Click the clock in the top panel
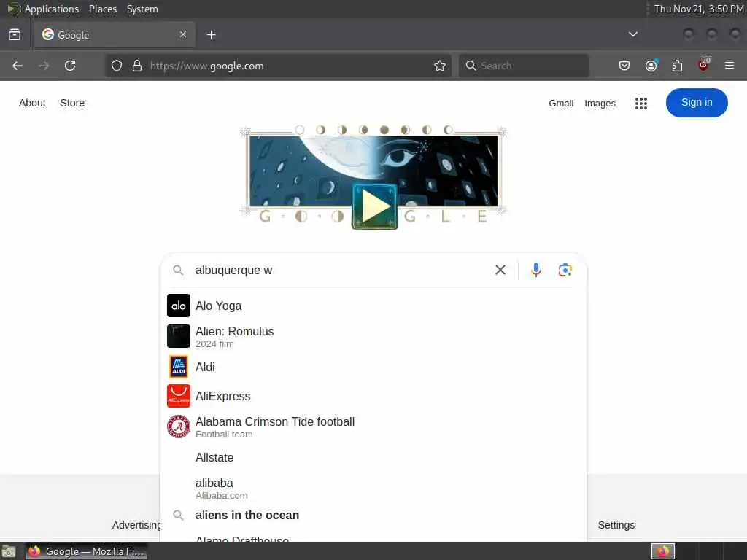 698,9
